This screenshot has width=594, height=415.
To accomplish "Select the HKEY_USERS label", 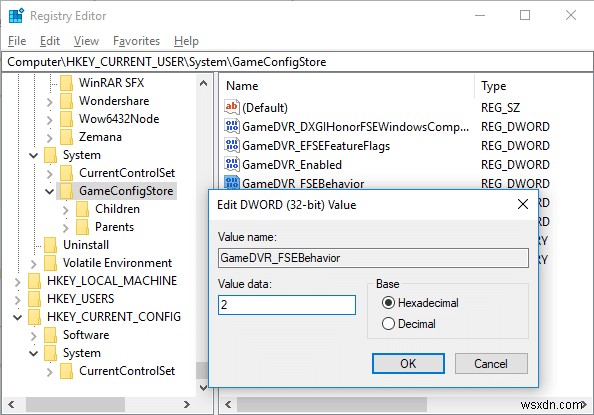I will coord(80,299).
